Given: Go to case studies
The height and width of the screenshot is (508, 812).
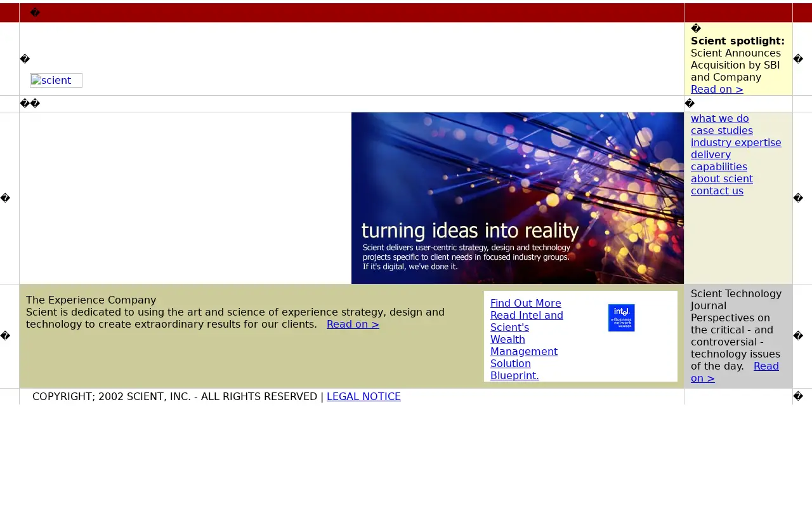Looking at the screenshot, I should pyautogui.click(x=722, y=131).
